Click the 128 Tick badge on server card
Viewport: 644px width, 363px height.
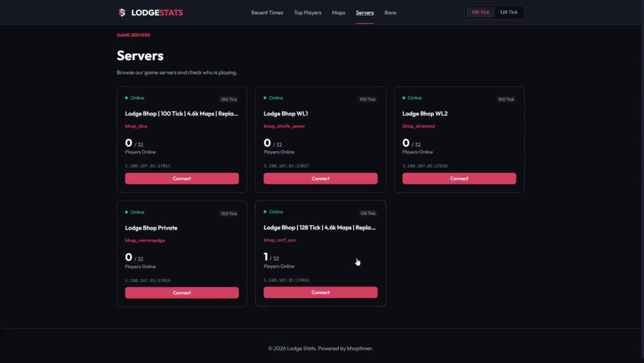tap(368, 213)
